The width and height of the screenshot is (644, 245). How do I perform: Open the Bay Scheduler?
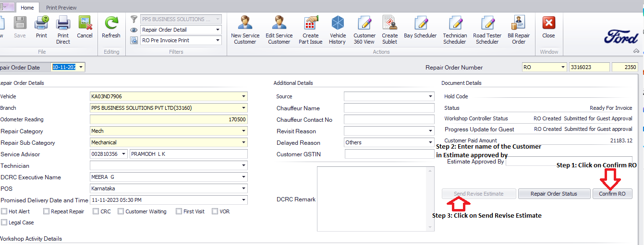click(421, 27)
